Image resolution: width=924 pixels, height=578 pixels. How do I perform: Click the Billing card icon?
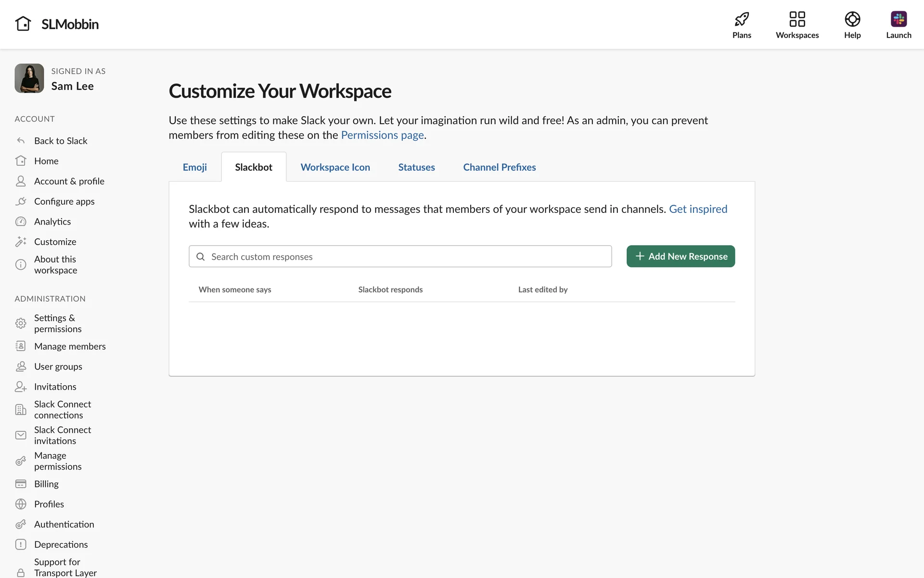click(x=21, y=484)
